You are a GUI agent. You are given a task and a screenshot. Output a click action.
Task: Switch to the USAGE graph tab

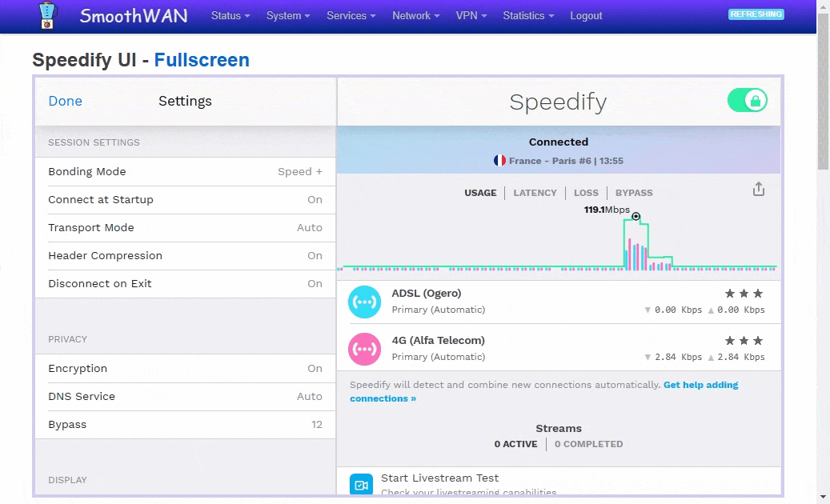(x=480, y=193)
